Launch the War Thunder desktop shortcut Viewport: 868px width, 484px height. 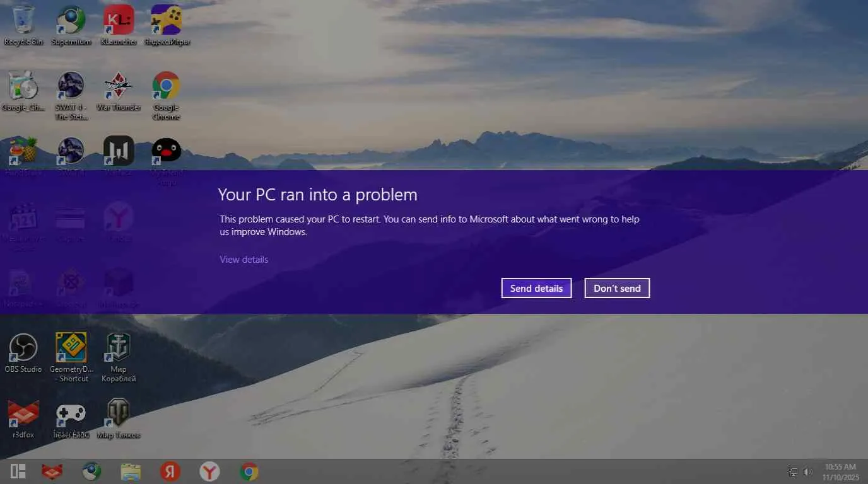[119, 91]
